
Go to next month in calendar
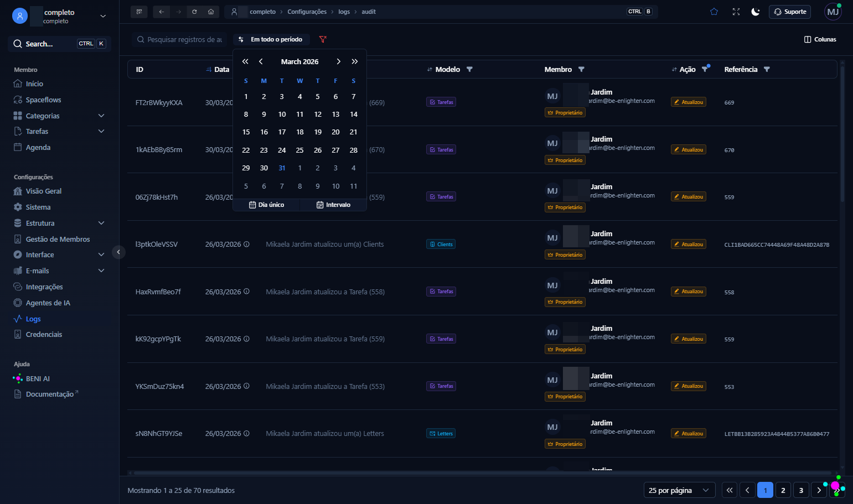pyautogui.click(x=338, y=61)
